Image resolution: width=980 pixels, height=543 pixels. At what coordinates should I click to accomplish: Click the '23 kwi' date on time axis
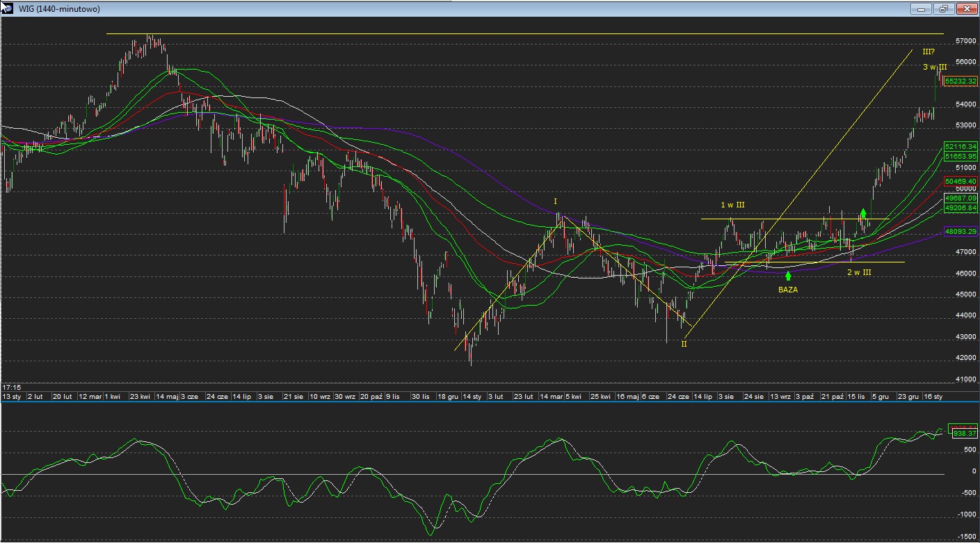click(141, 396)
